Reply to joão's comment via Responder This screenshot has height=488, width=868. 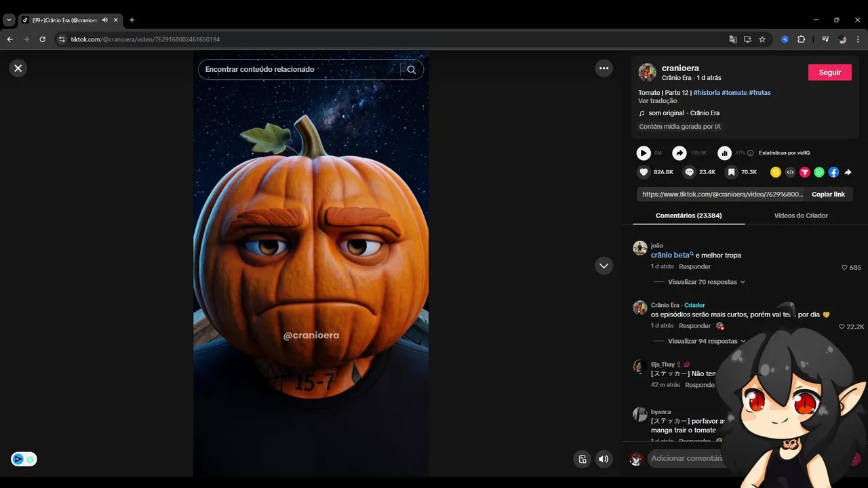point(694,267)
